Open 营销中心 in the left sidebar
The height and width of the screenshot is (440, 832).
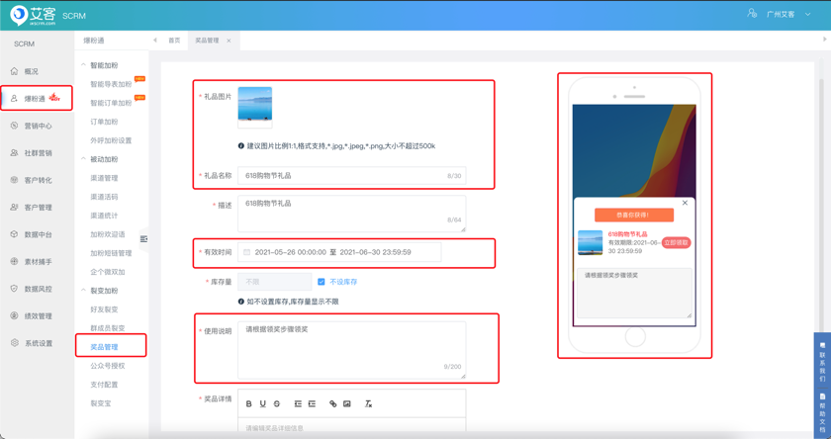pos(38,126)
